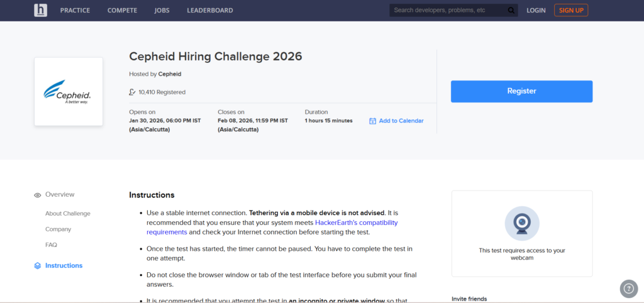Click the registered users icon

point(132,92)
